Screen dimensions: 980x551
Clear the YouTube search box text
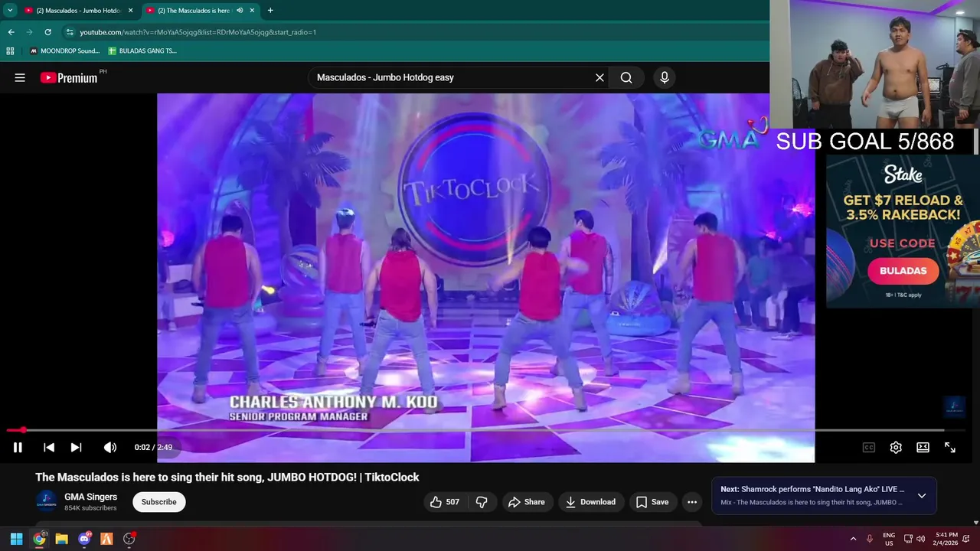pos(599,77)
